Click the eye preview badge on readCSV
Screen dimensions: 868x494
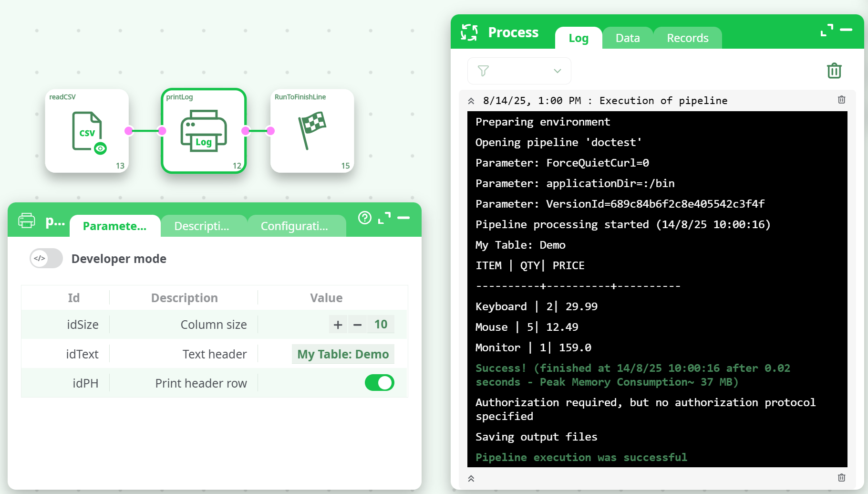(100, 148)
